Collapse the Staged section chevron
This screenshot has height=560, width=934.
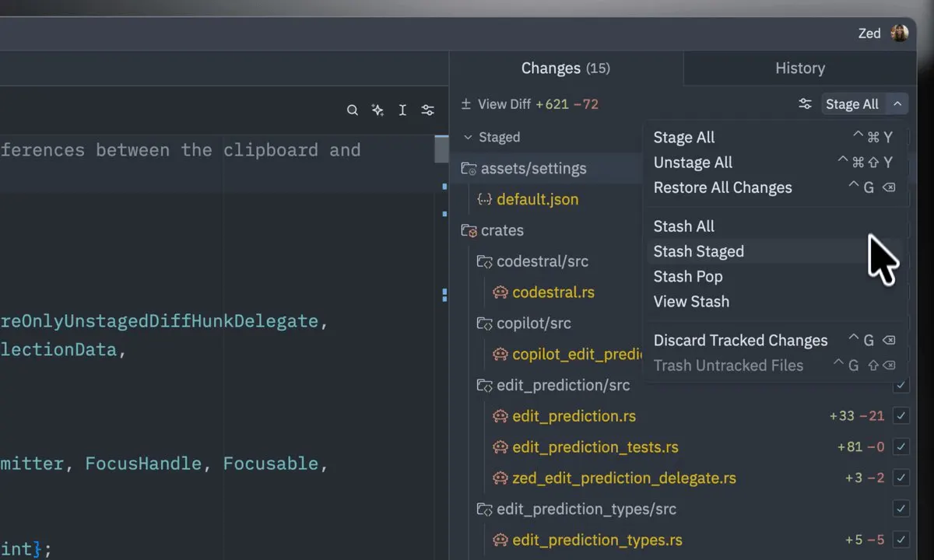coord(468,138)
